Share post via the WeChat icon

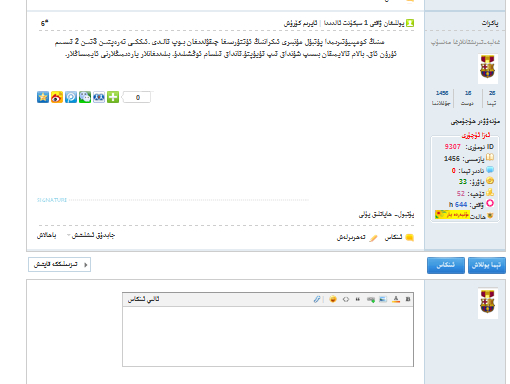[x=85, y=97]
